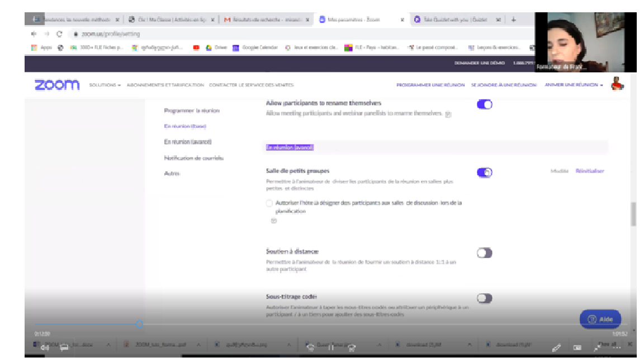Turn off Salle de petits groupes toggle
This screenshot has height=362, width=644.
484,173
